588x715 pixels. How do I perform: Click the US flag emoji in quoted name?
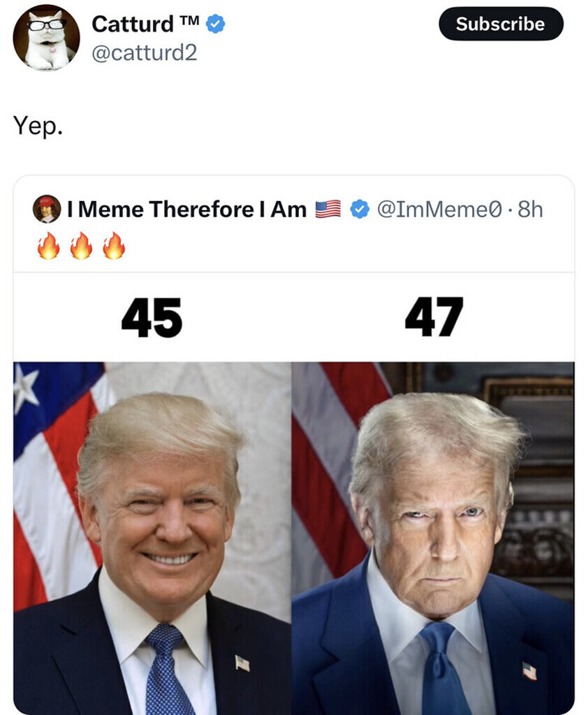tap(328, 209)
